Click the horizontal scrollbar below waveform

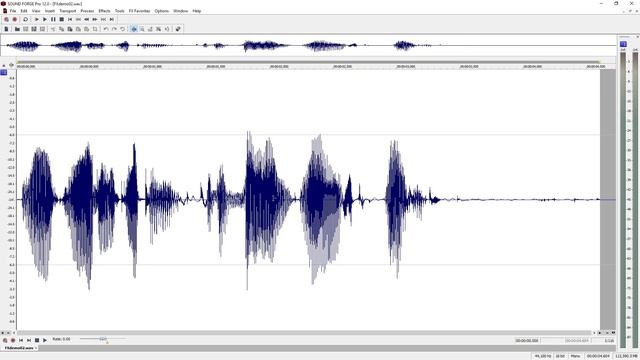(304, 333)
